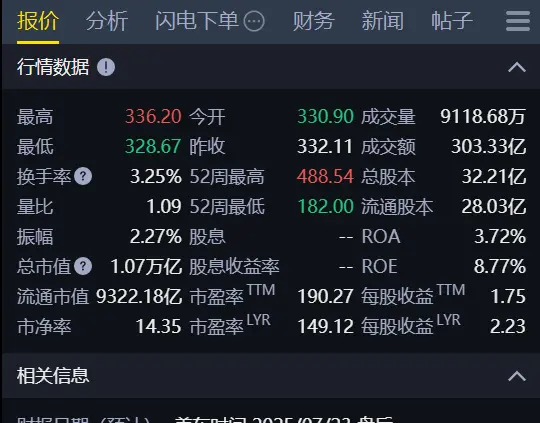
Task: Click the 行情数据 info exclamation icon
Action: pyautogui.click(x=106, y=67)
